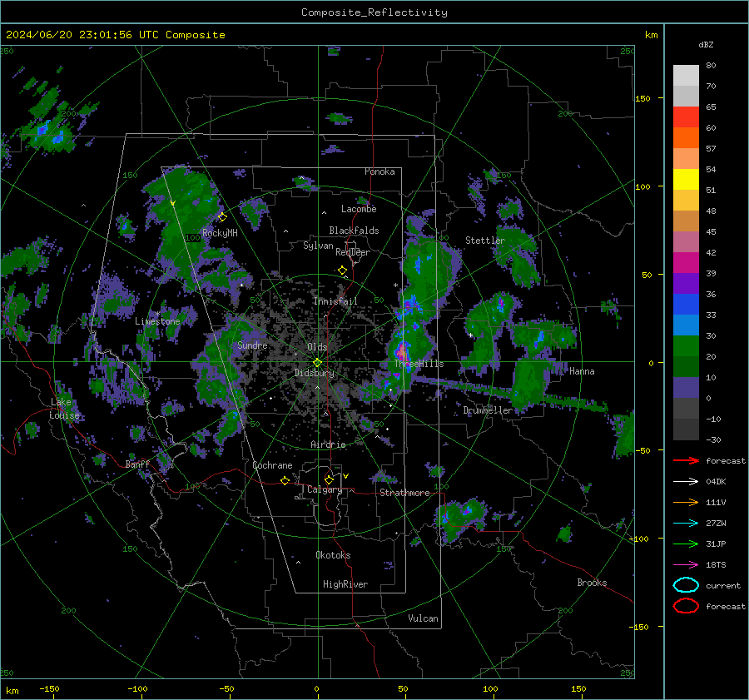Select the white 04DK arrow legend entry
This screenshot has width=749, height=700.
pos(686,482)
